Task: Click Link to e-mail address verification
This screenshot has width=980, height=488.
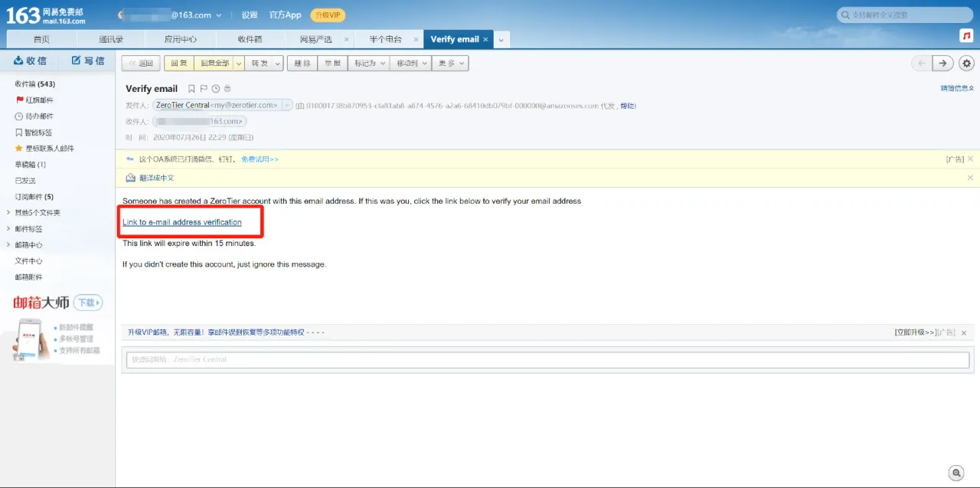Action: 182,222
